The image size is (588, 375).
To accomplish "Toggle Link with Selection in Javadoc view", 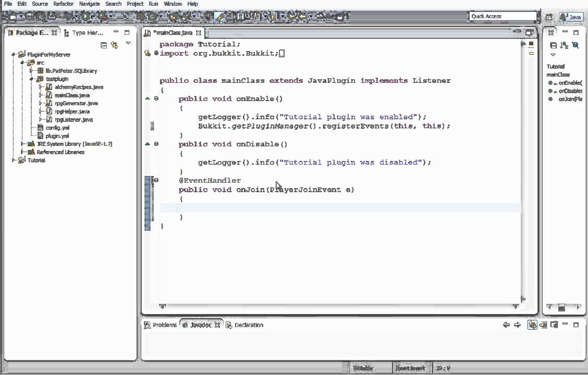I will point(532,325).
